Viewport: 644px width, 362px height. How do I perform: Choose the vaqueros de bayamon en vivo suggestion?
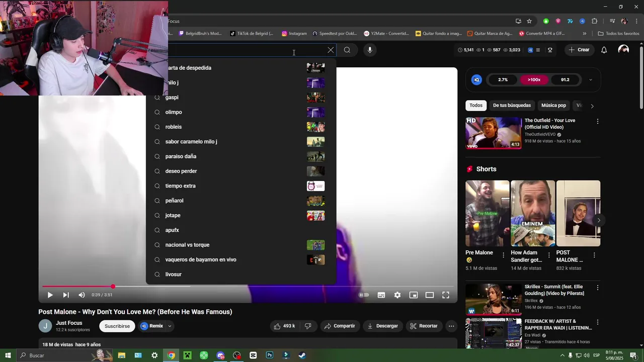click(241, 259)
